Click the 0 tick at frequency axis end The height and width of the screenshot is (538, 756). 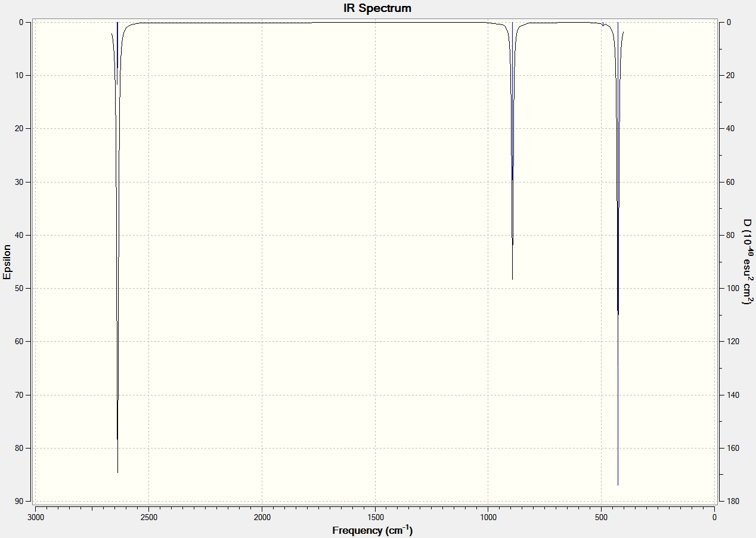click(x=714, y=517)
